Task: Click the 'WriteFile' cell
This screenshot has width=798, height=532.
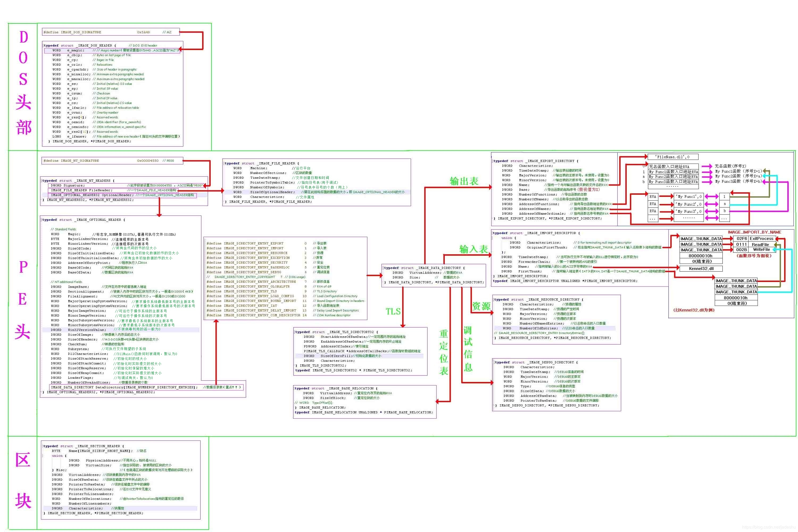Action: 761,250
